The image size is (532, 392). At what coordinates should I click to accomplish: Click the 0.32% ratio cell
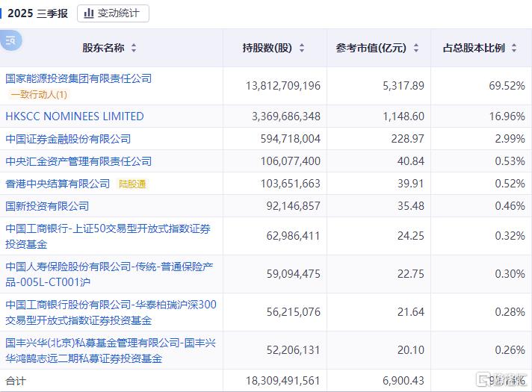tap(510, 236)
